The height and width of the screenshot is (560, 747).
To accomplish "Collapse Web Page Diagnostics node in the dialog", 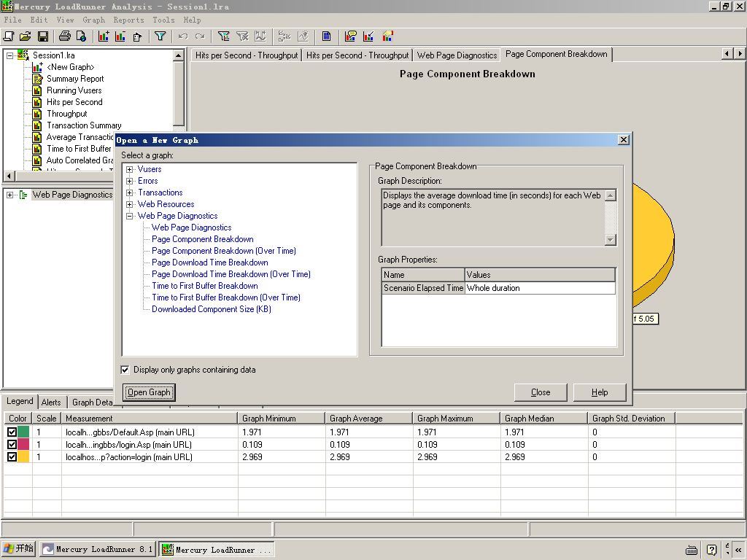I will tap(130, 216).
